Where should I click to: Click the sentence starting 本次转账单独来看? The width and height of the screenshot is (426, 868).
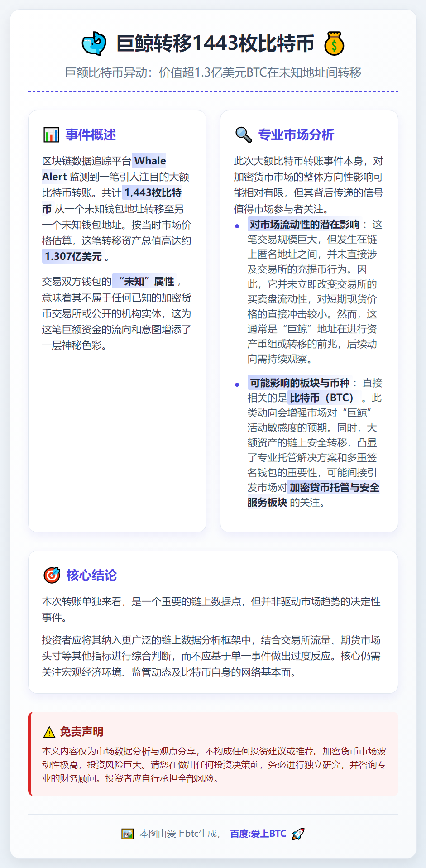211,609
